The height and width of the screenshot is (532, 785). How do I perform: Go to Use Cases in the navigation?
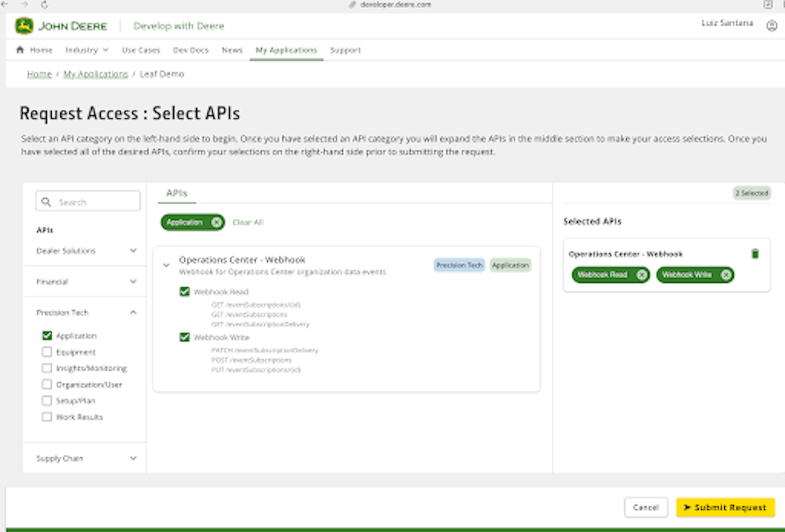point(141,50)
